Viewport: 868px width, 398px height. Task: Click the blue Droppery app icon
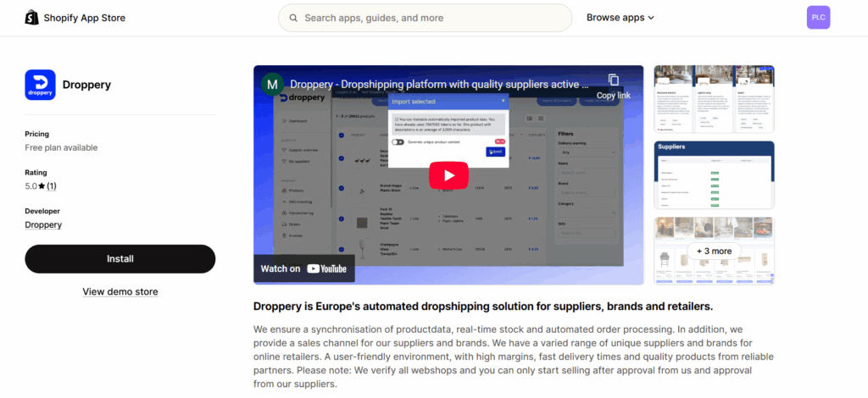tap(40, 85)
